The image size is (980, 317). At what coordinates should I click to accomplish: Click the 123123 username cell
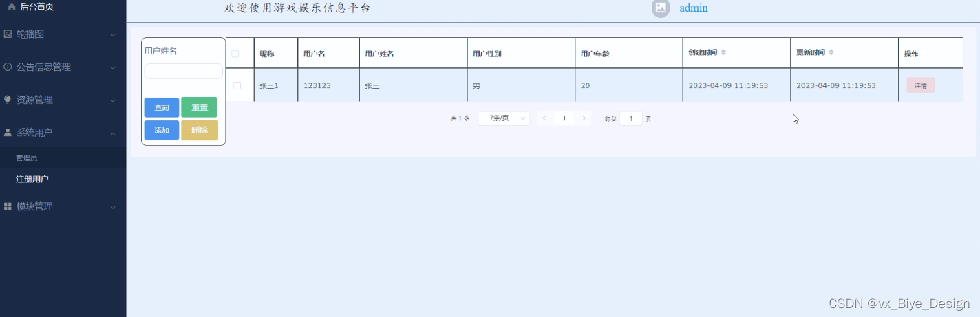(x=328, y=85)
